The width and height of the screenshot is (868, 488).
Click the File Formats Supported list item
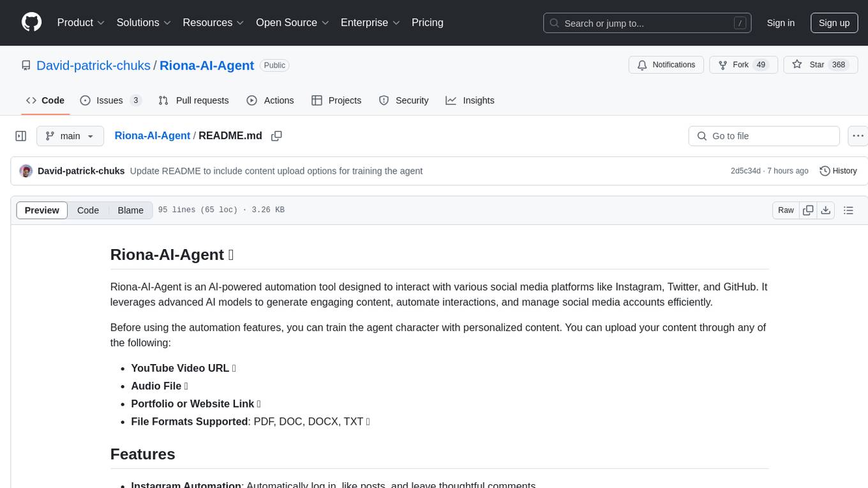pyautogui.click(x=250, y=422)
